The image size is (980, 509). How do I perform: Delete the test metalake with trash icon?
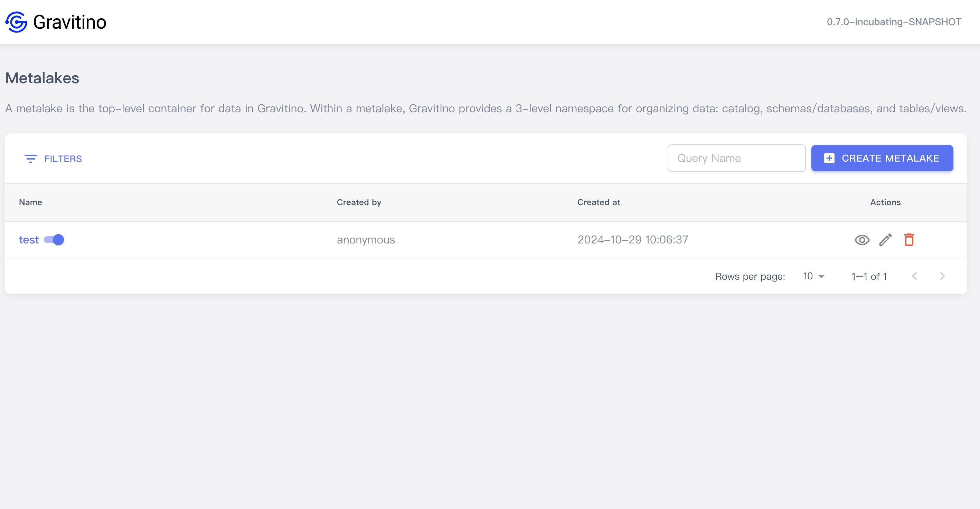(909, 240)
